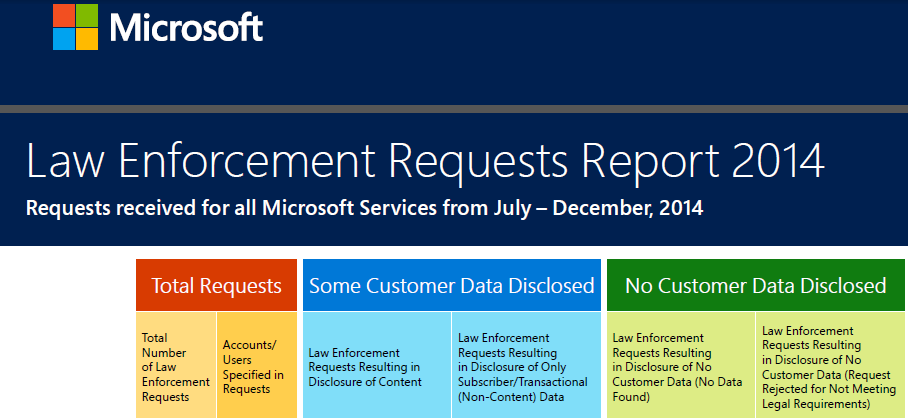Select the orange Total Requests header
Viewport: 908px width, 418px height.
[x=216, y=286]
